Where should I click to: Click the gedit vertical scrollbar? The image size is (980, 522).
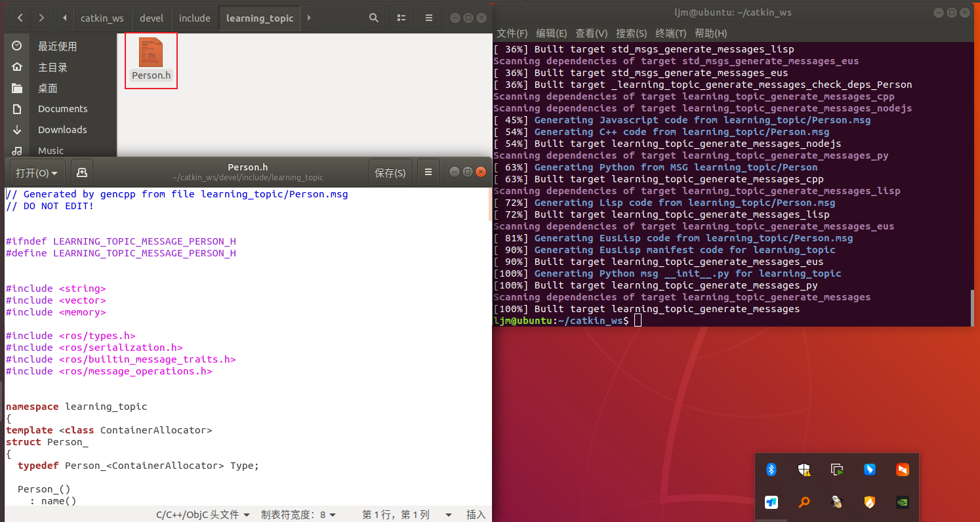[489, 203]
